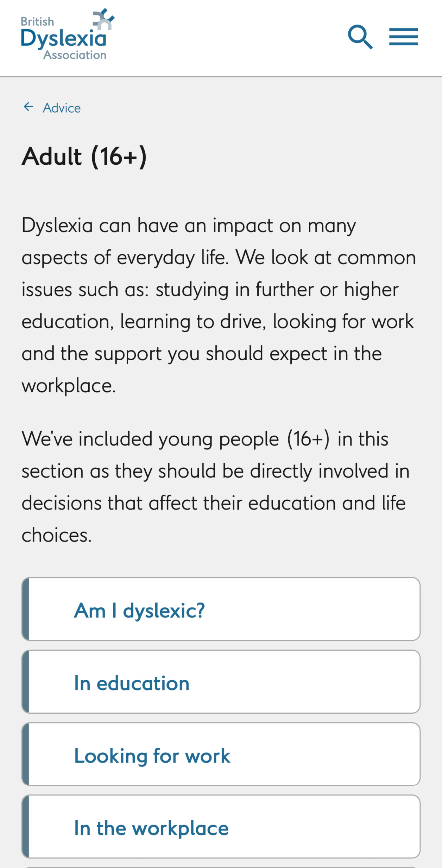Click the 'Dyslexia' wordmark in the header

pyautogui.click(x=63, y=38)
